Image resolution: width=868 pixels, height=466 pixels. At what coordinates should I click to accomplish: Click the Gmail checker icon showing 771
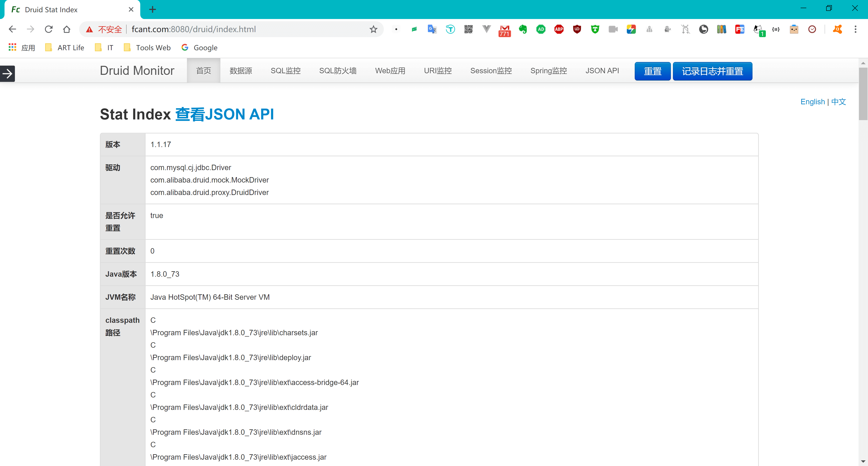(505, 30)
